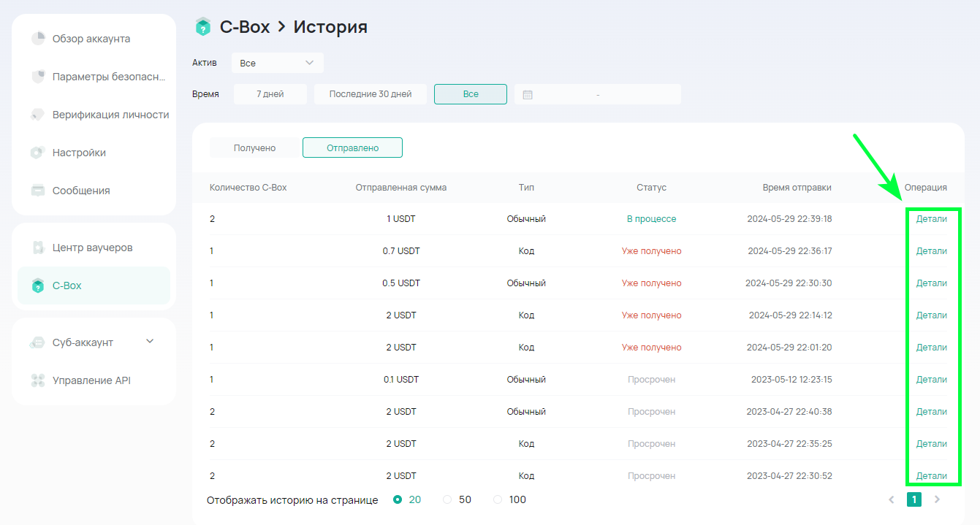980x525 pixels.
Task: Click the 2023-05-12 12:23:15 timestamp
Action: (791, 380)
